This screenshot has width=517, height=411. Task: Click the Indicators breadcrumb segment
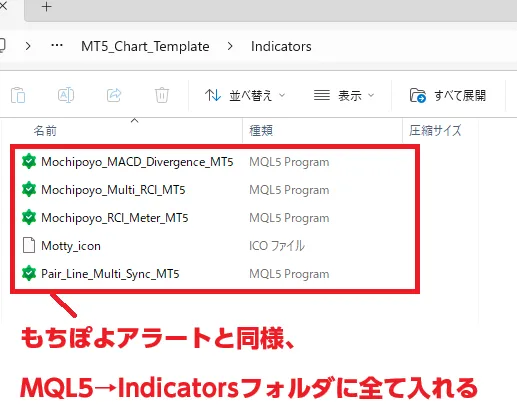pyautogui.click(x=281, y=46)
